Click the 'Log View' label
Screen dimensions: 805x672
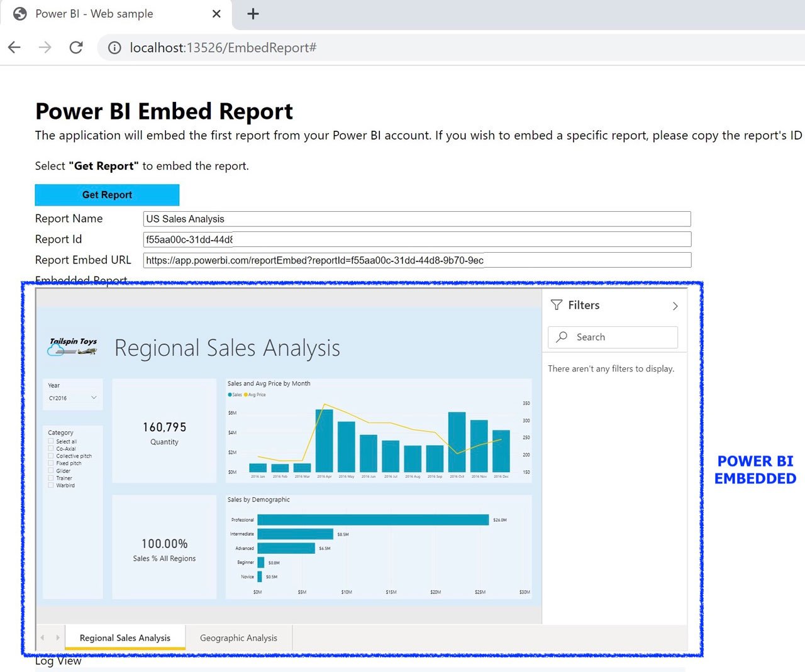click(58, 661)
